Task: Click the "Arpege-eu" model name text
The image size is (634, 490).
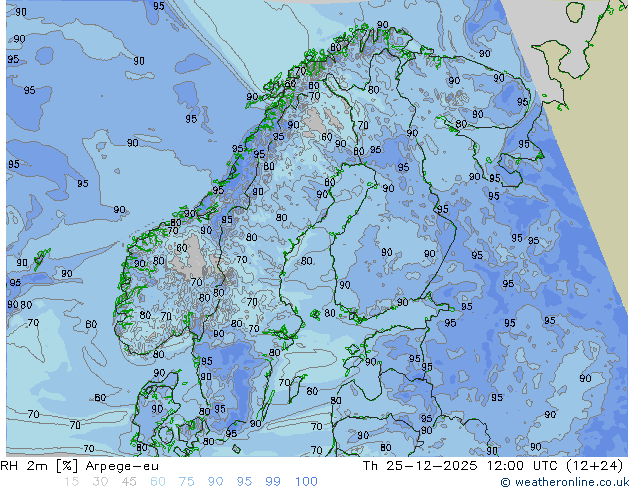Action: coord(122,466)
